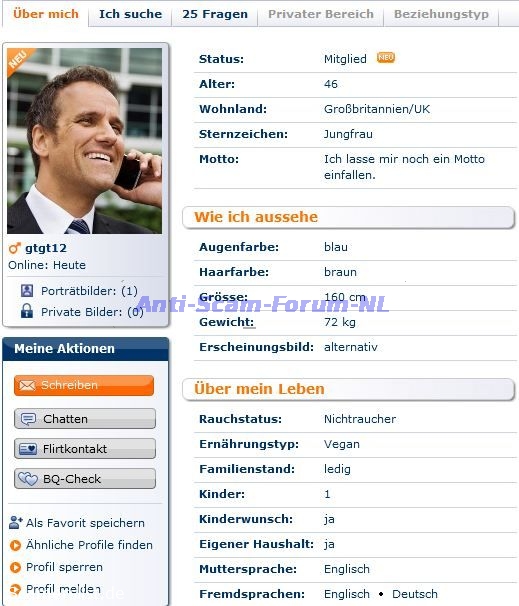The width and height of the screenshot is (519, 606).
Task: Click the Flirtkontakt button
Action: [x=85, y=449]
